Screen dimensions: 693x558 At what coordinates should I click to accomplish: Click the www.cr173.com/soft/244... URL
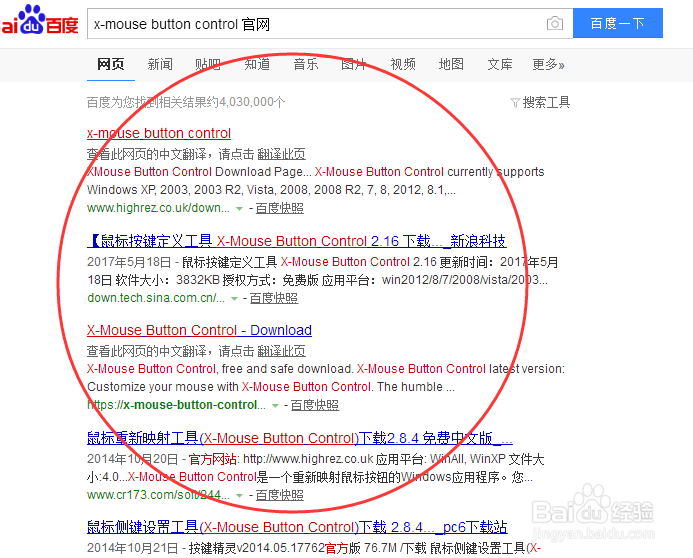(x=158, y=495)
